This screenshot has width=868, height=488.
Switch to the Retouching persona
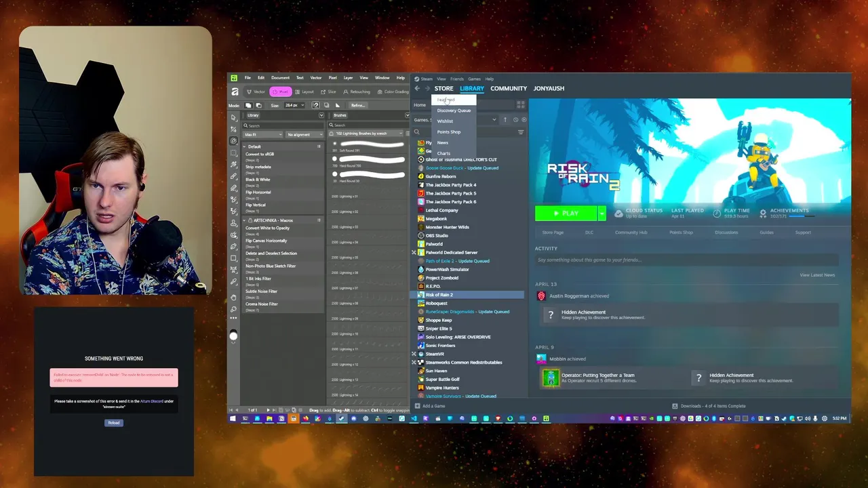tap(357, 91)
